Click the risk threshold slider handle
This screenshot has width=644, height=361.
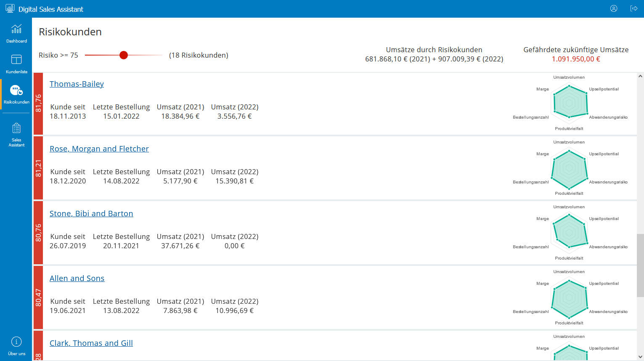click(x=124, y=55)
